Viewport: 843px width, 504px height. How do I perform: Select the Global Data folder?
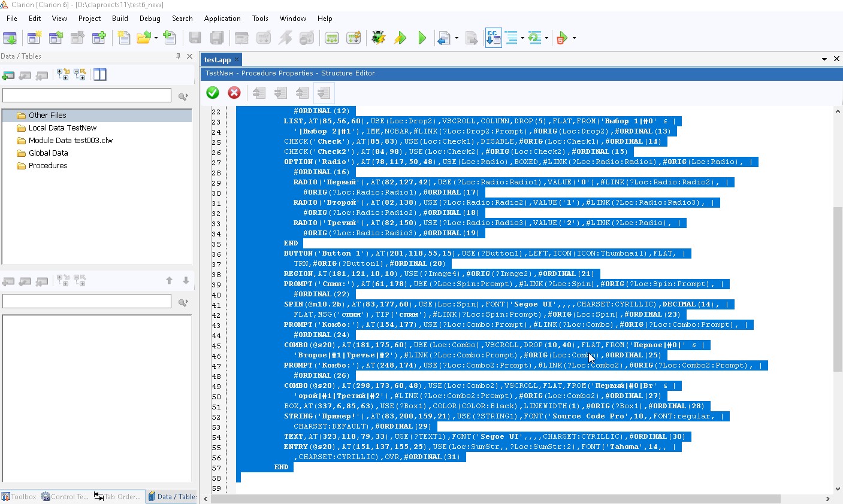point(48,153)
